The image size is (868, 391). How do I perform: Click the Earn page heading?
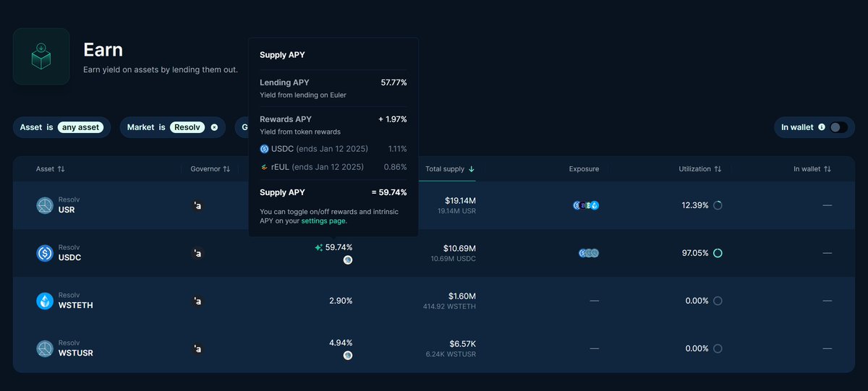point(103,49)
